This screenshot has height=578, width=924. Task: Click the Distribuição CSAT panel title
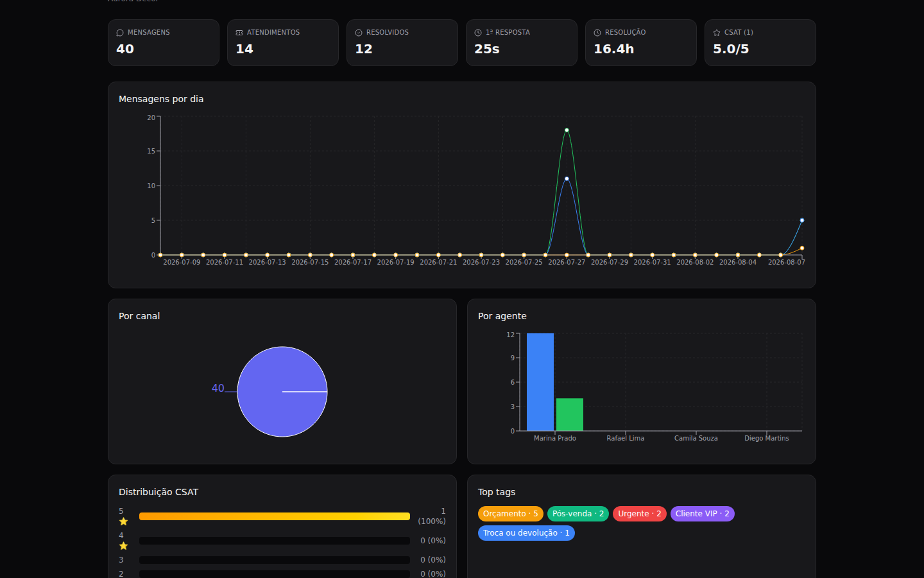coord(158,492)
